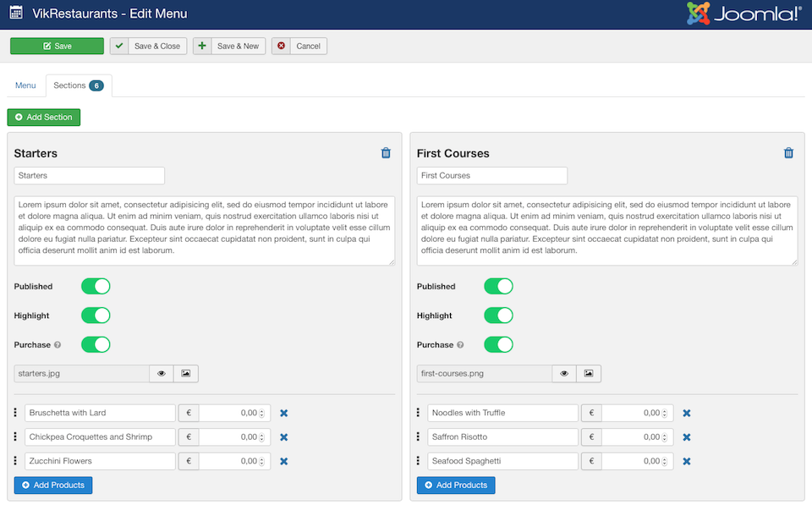The width and height of the screenshot is (812, 505).
Task: Edit the Noodles with Truffle product name
Action: pos(502,413)
